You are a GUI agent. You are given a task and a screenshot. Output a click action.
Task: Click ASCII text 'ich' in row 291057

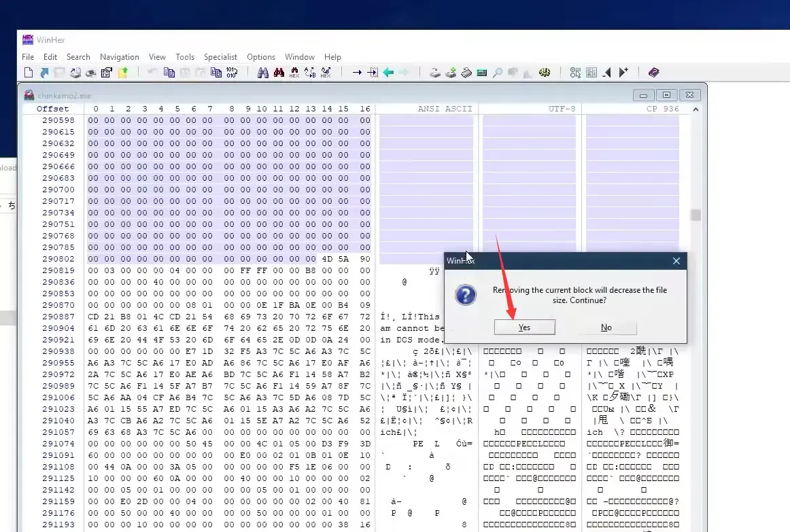388,432
